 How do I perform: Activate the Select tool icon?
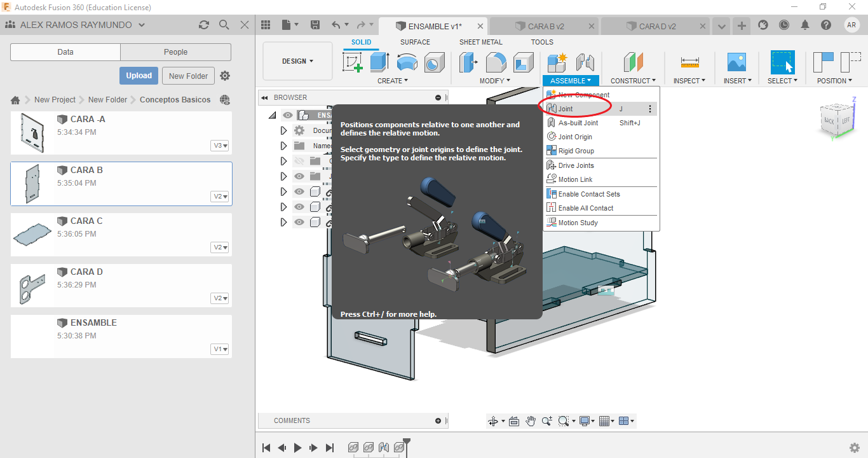click(783, 62)
